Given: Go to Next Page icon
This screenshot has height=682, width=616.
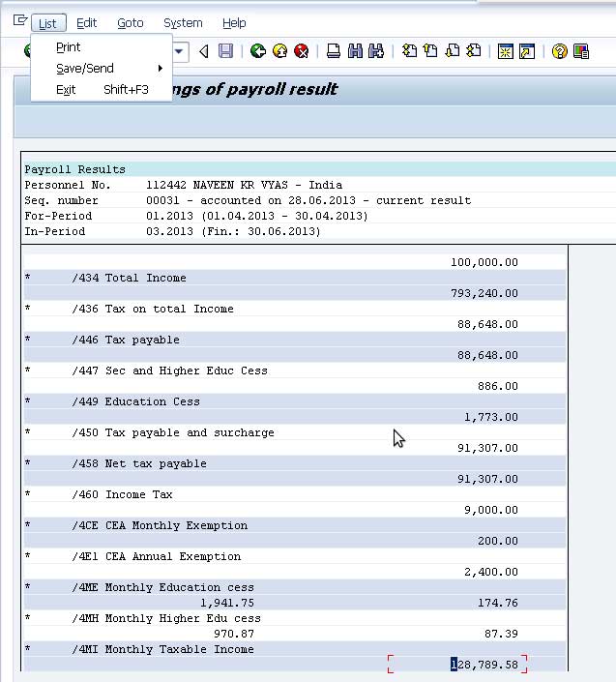Looking at the screenshot, I should 453,51.
